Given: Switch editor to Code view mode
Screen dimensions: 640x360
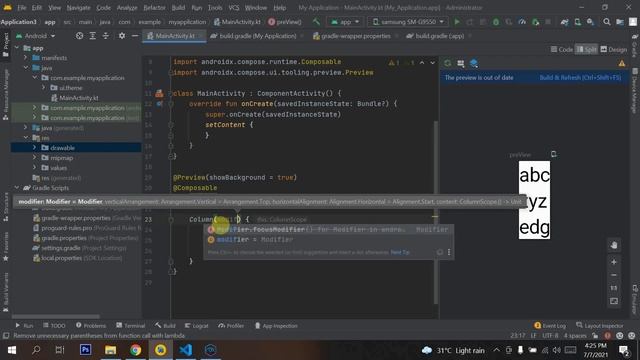Looking at the screenshot, I should pos(562,49).
